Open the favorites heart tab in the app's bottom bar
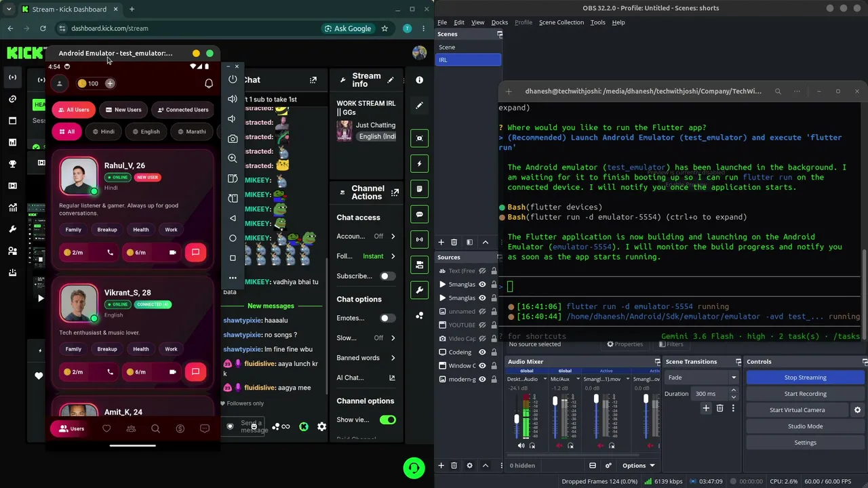The height and width of the screenshot is (488, 868). point(106,428)
